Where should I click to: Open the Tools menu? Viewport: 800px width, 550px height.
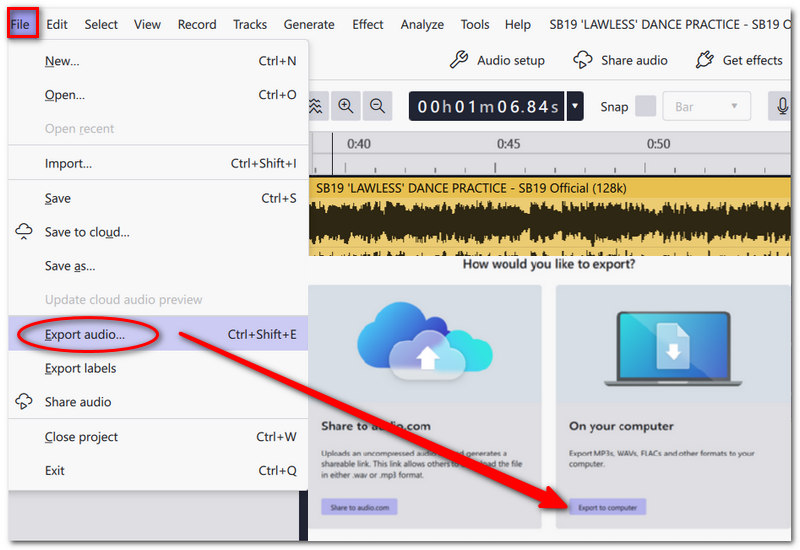475,24
